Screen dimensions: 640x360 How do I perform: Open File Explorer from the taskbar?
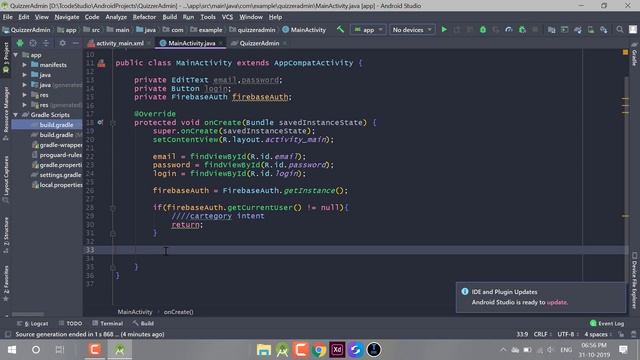coord(263,350)
